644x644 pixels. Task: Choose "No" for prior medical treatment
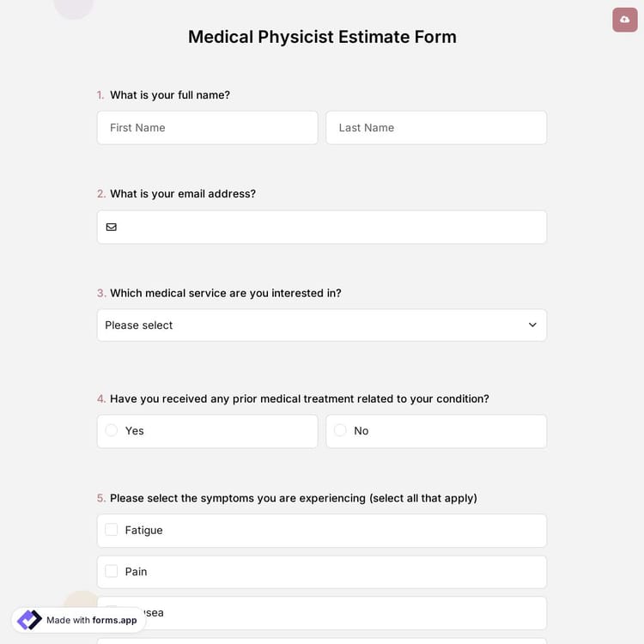coord(340,430)
